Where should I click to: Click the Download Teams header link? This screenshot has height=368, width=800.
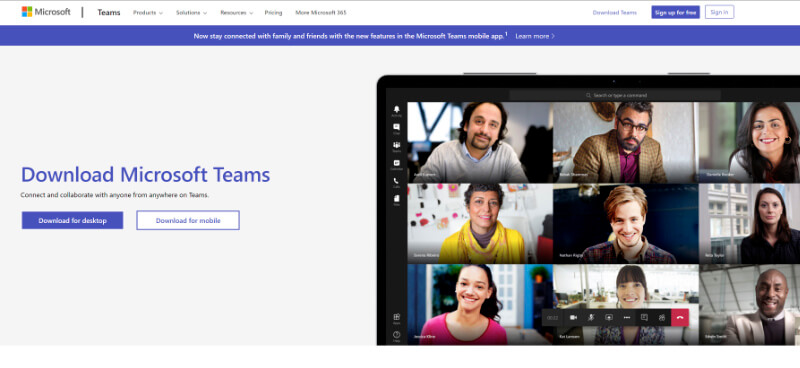tap(614, 13)
